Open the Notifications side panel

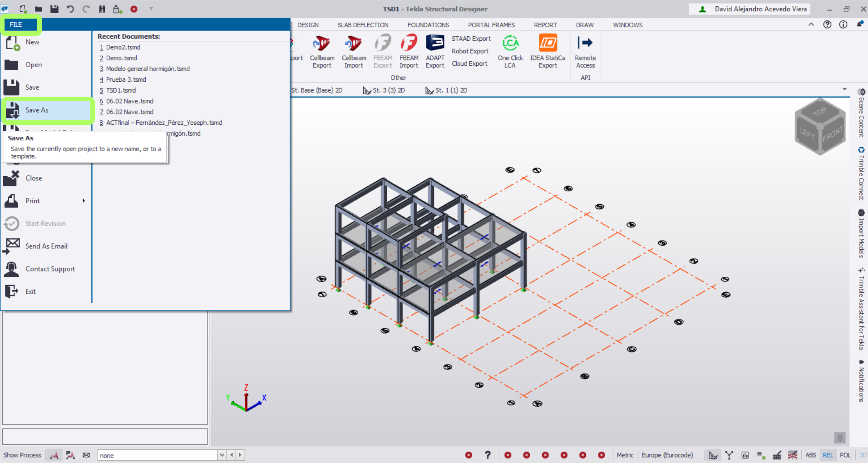[x=861, y=380]
